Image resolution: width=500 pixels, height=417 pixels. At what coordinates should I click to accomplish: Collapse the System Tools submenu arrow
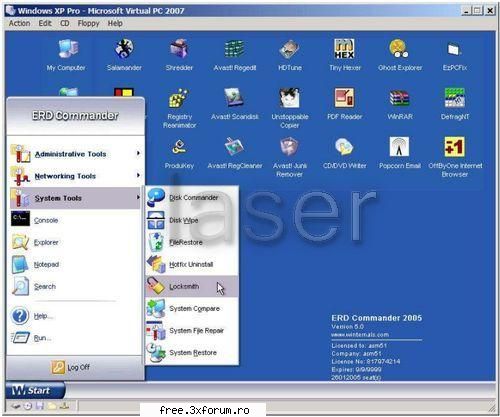(138, 198)
